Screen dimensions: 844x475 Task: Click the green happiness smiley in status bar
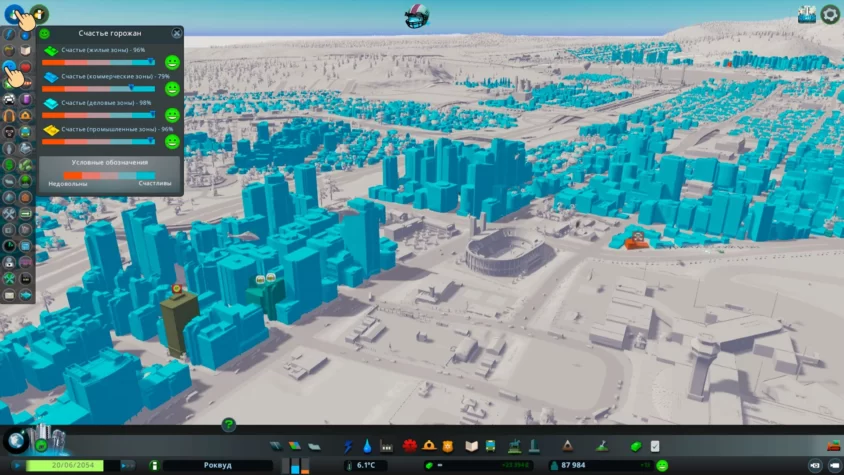pos(662,465)
